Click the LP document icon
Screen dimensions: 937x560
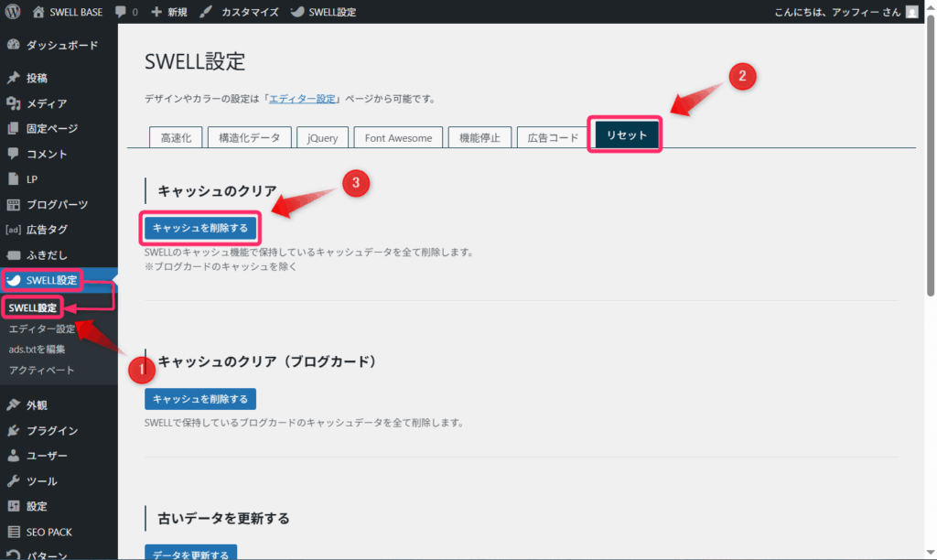(x=13, y=178)
